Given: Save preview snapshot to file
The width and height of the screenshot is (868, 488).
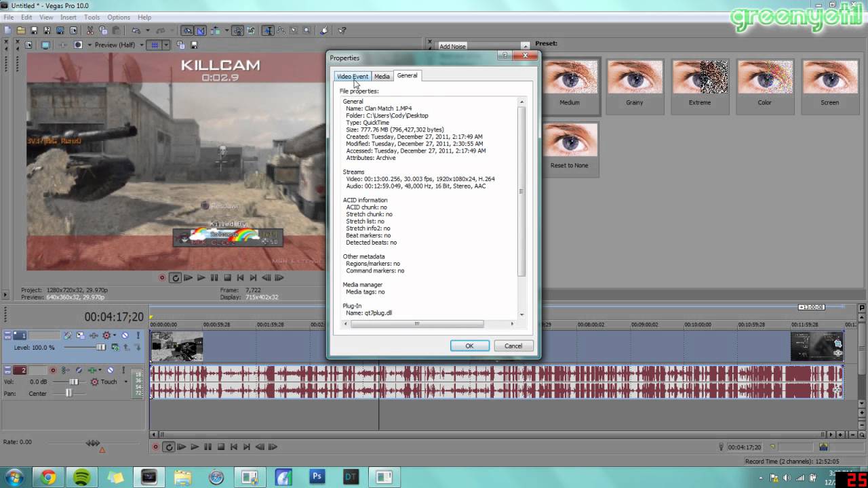Looking at the screenshot, I should coord(194,45).
